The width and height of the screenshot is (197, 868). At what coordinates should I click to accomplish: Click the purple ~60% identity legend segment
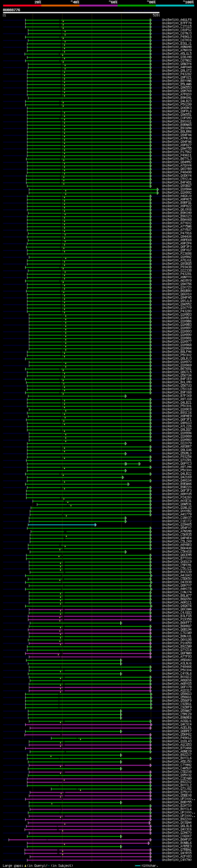coord(99,6)
